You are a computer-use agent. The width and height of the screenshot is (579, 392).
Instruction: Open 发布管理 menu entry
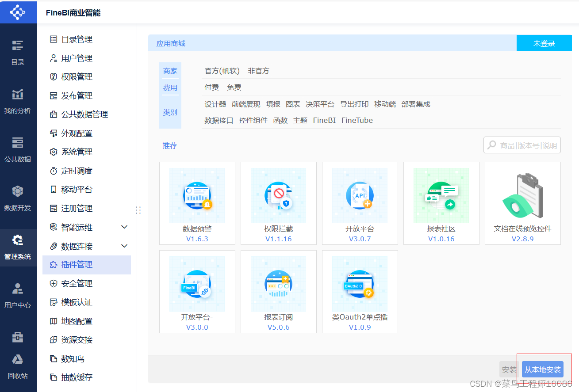(87, 95)
